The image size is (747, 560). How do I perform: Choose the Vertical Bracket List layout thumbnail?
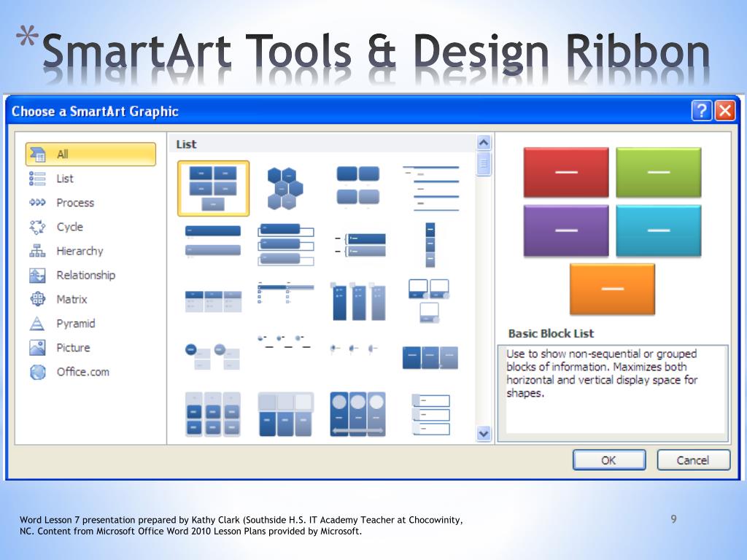pos(360,245)
